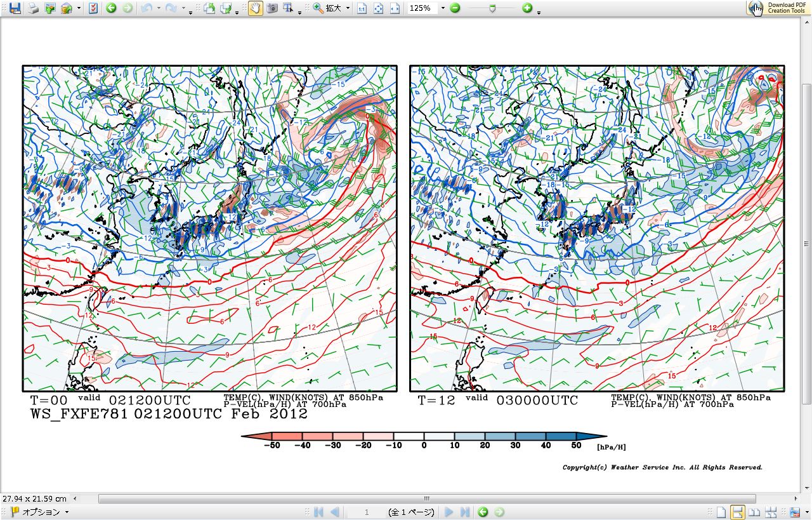Screen dimensions: 812x520
Task: Click the red -50 end of the hPa/H color scale
Action: (x=256, y=436)
